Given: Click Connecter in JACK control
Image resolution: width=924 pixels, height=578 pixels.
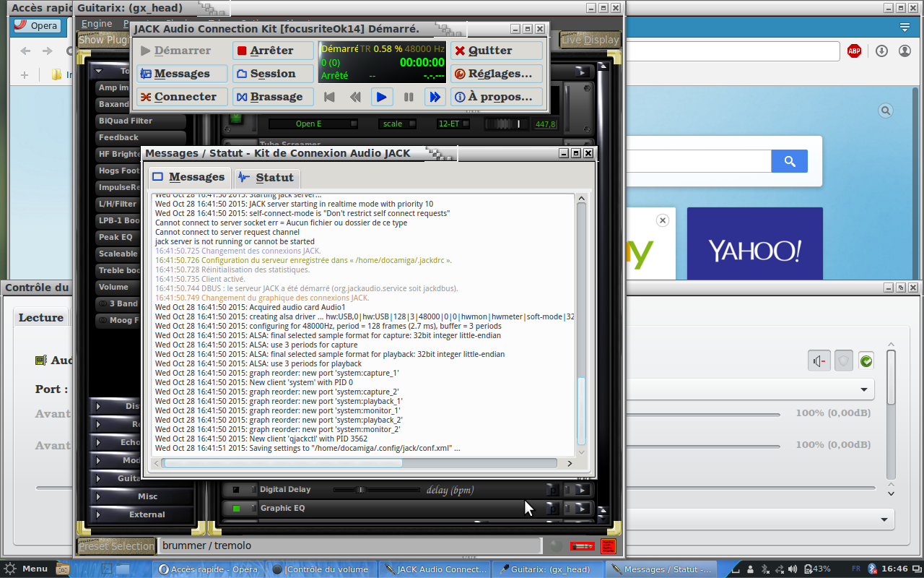Looking at the screenshot, I should 182,97.
